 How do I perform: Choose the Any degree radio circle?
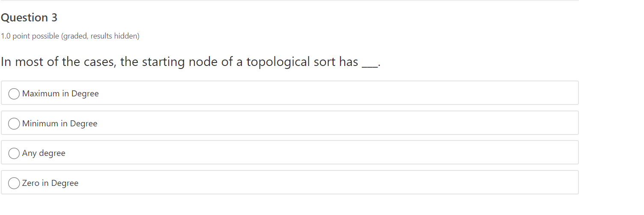coord(14,153)
